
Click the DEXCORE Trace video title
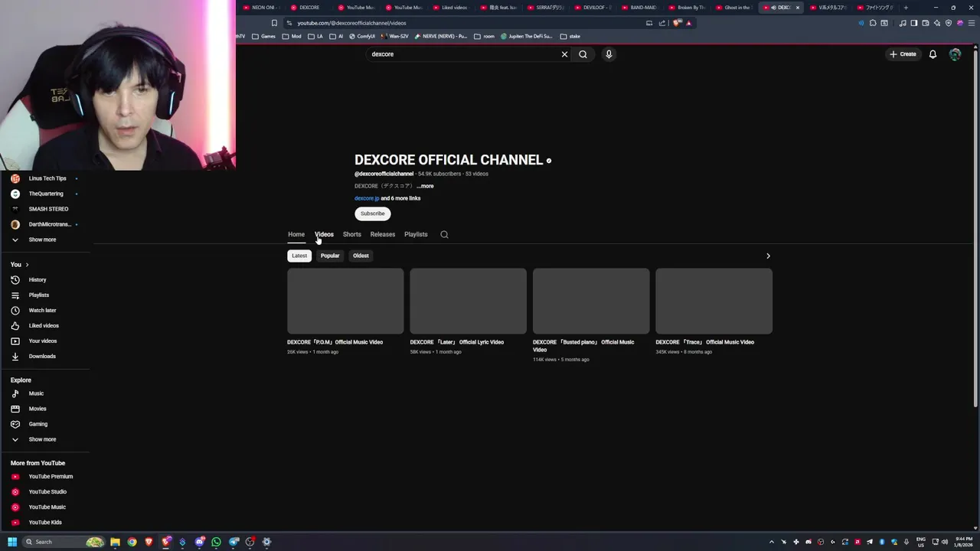pos(704,342)
